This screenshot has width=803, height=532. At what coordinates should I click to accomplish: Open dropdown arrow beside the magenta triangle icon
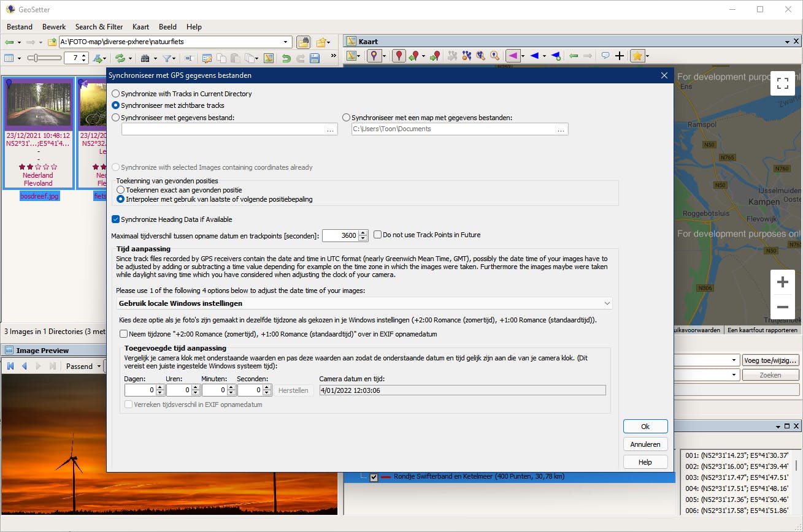[x=523, y=56]
